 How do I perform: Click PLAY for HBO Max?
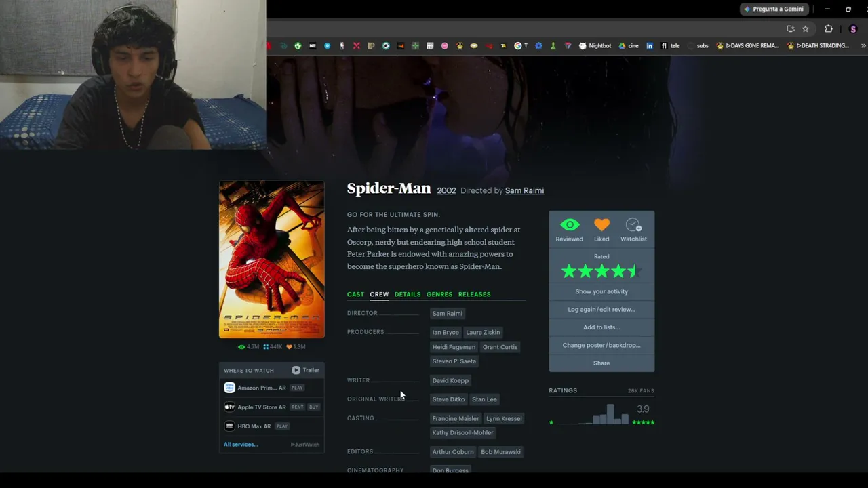(282, 426)
